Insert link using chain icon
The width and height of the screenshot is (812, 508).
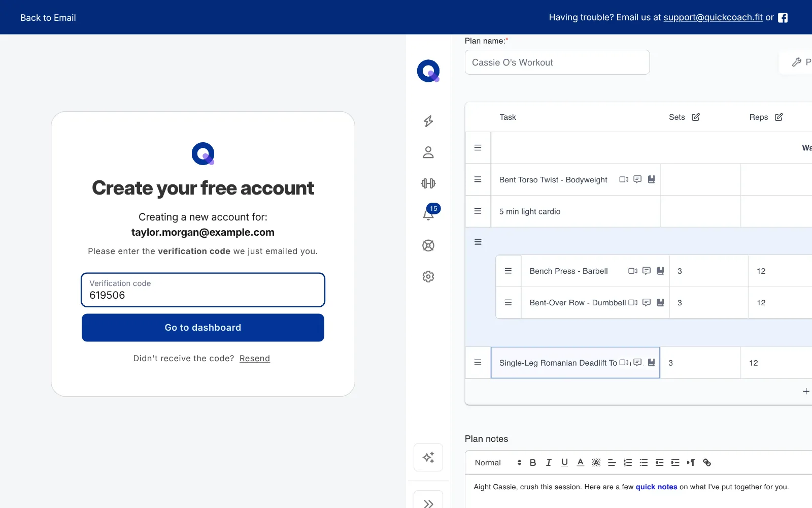pos(707,462)
